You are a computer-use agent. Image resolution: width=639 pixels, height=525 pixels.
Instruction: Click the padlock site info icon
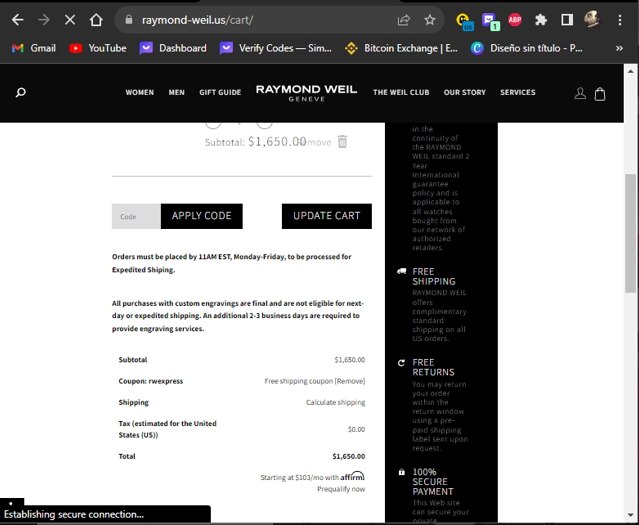coord(129,20)
